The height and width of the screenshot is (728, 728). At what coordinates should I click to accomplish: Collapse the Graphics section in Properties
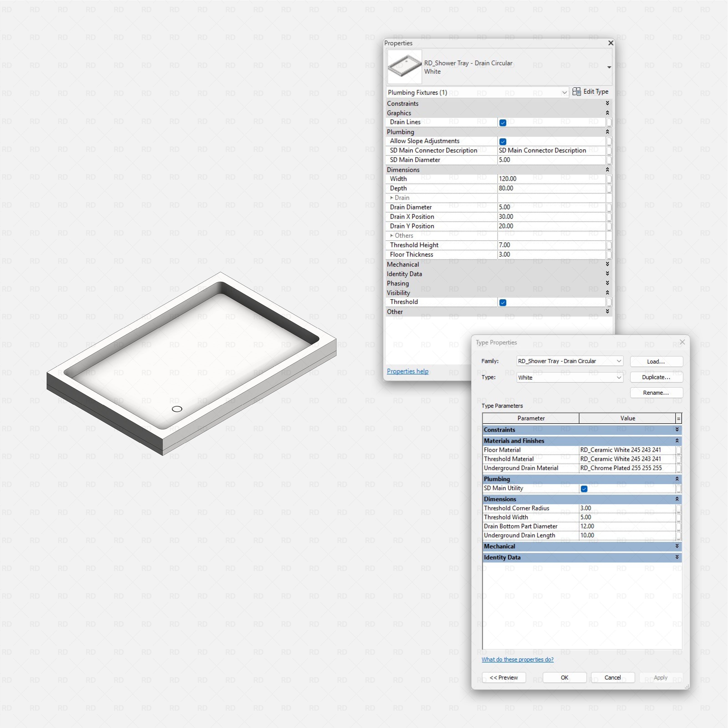[607, 113]
